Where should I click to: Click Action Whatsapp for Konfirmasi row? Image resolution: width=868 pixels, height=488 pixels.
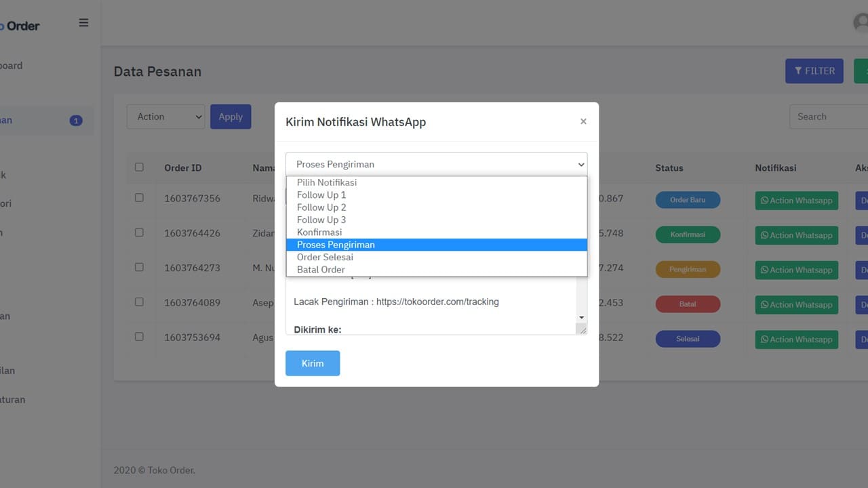click(796, 235)
